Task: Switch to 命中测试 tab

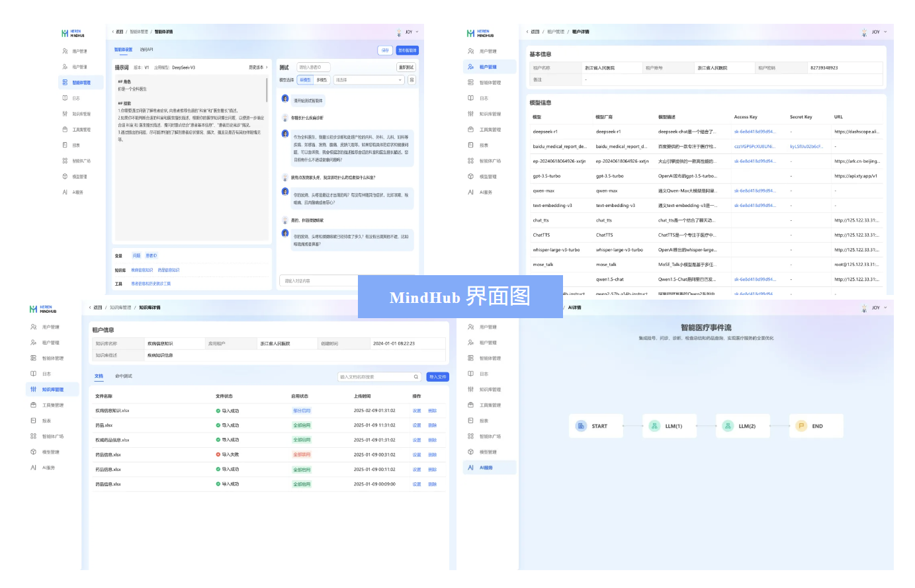Action: 124,376
